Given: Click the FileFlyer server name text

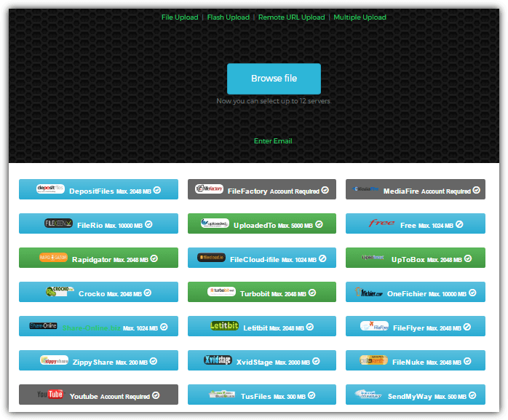Looking at the screenshot, I should pos(408,328).
